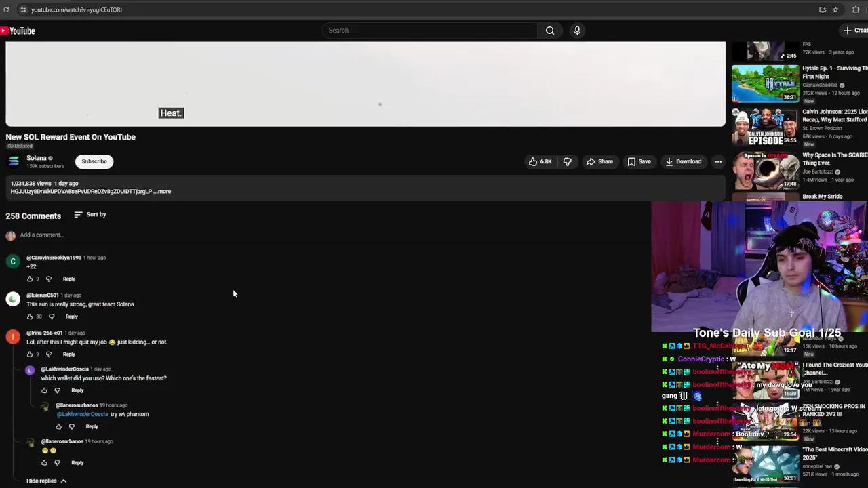Open browser extensions puzzle icon
Viewport: 868px width, 488px height.
coord(856,9)
